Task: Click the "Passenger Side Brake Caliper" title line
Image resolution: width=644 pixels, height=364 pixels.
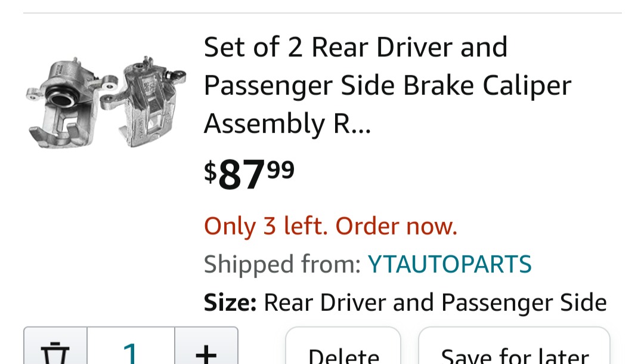Action: tap(388, 85)
